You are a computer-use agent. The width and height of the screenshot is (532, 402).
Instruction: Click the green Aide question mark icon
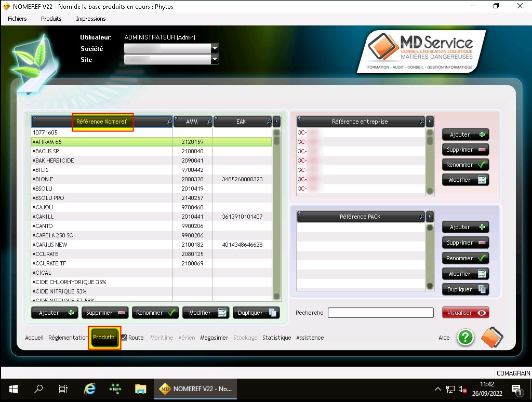tap(465, 338)
